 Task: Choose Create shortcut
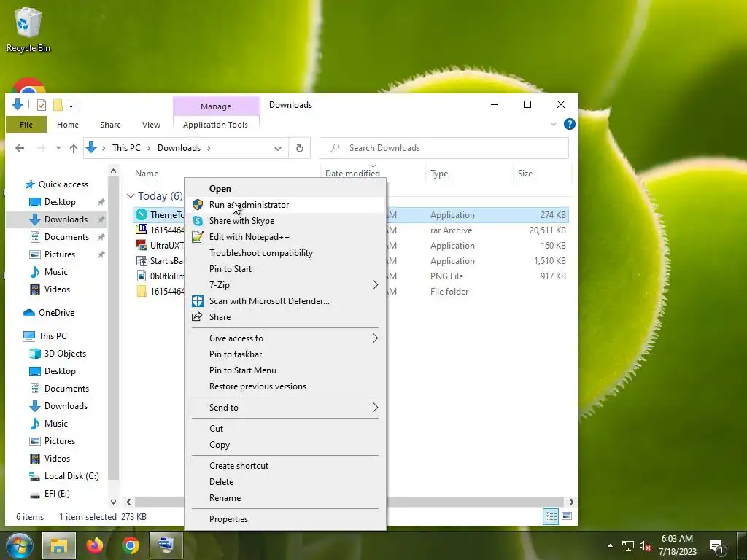[x=239, y=466]
